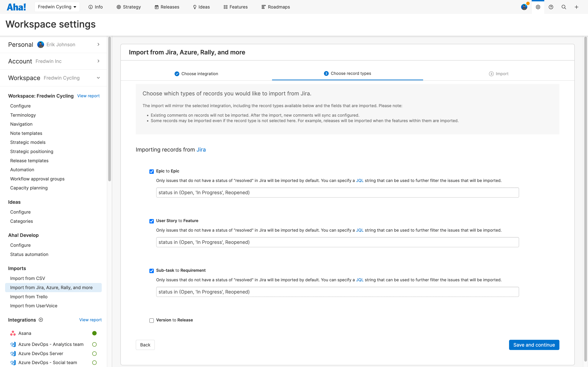Click Save and continue button
Screen dimensions: 588x367
534,345
